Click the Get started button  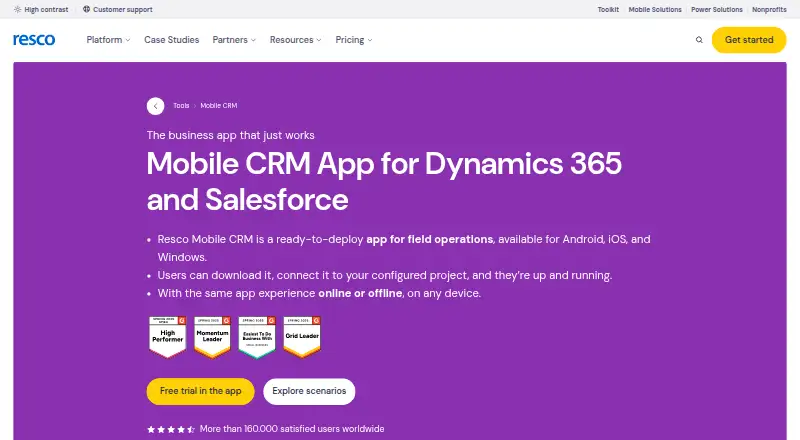748,40
